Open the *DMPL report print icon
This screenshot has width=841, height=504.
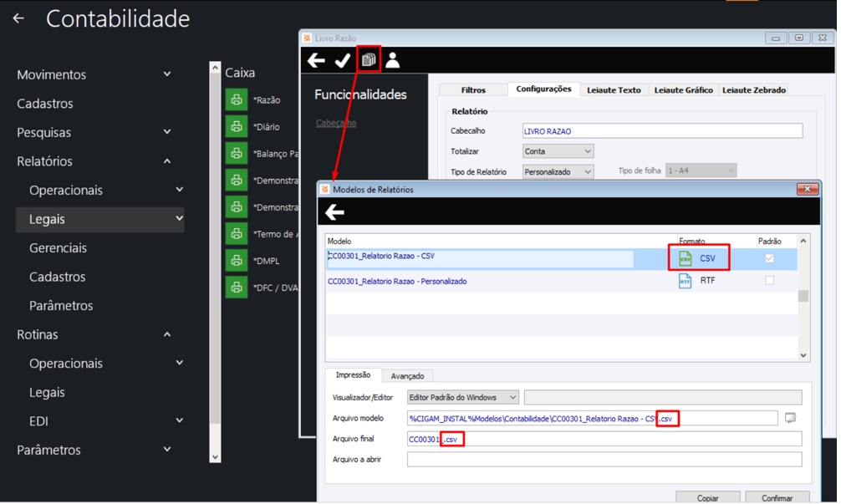236,261
